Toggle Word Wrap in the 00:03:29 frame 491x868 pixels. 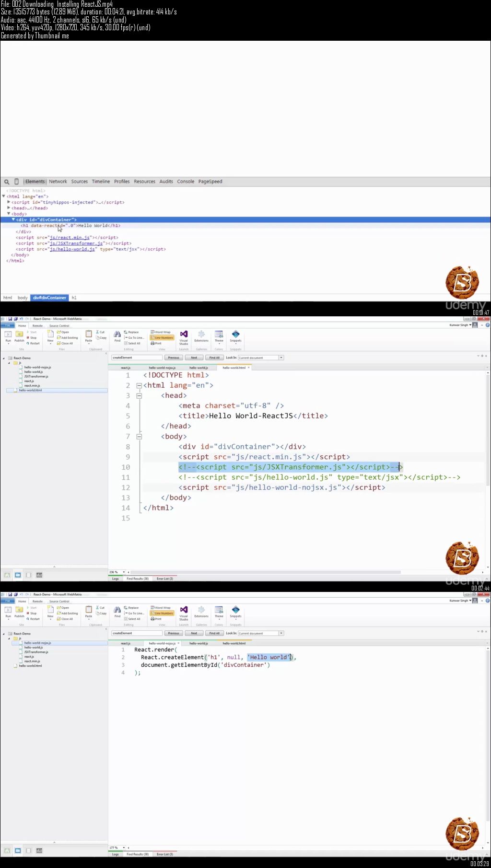coord(161,608)
